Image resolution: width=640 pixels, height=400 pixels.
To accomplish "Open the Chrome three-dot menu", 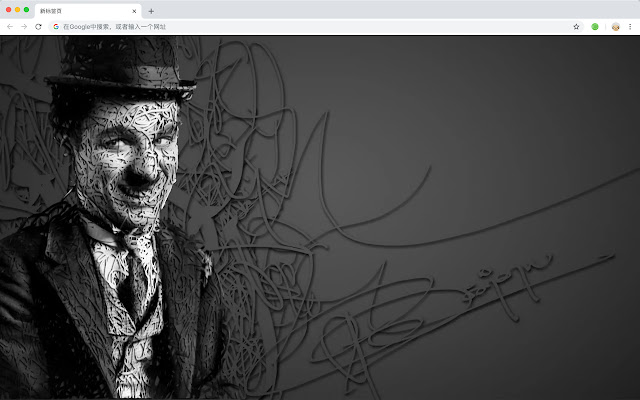I will click(x=630, y=27).
